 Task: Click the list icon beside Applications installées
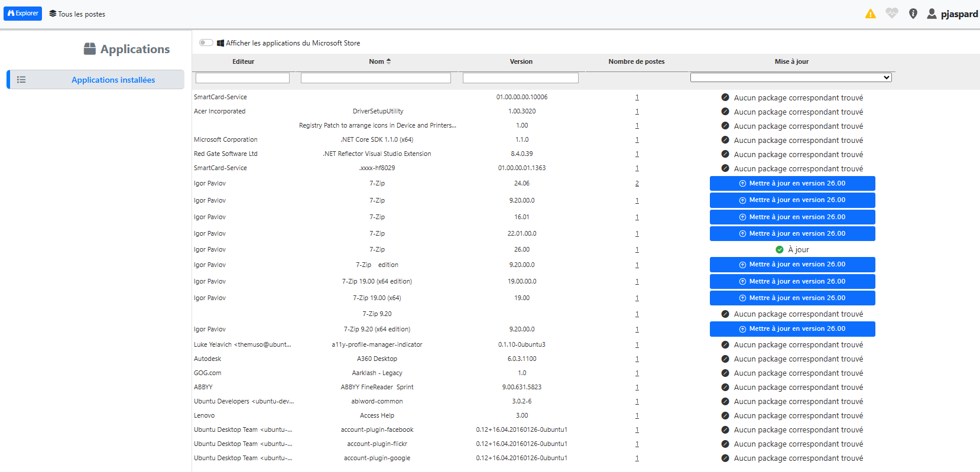pos(21,80)
